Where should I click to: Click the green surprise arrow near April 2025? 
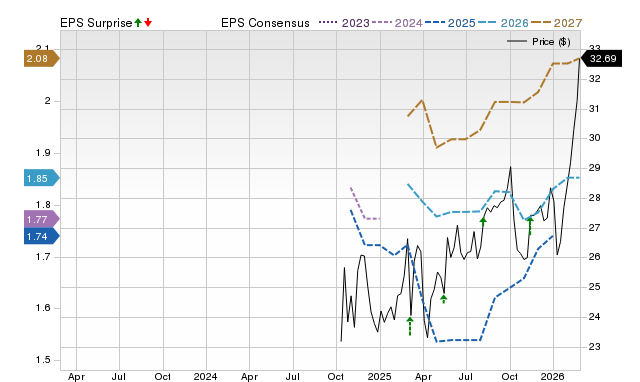click(x=410, y=326)
